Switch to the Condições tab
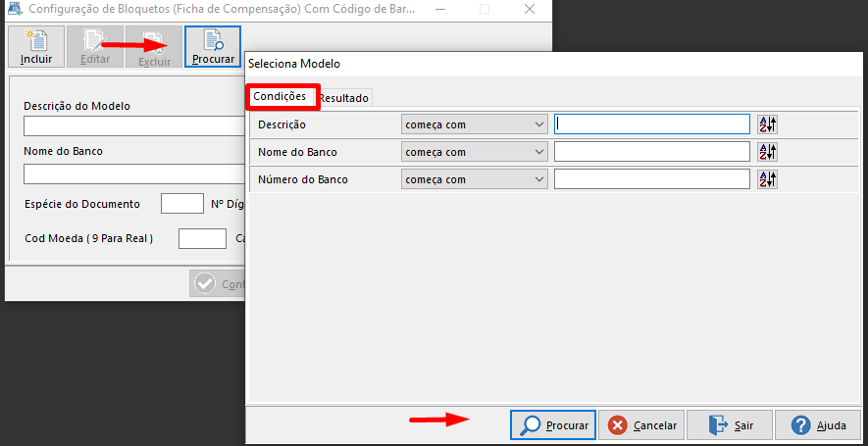 click(x=280, y=96)
